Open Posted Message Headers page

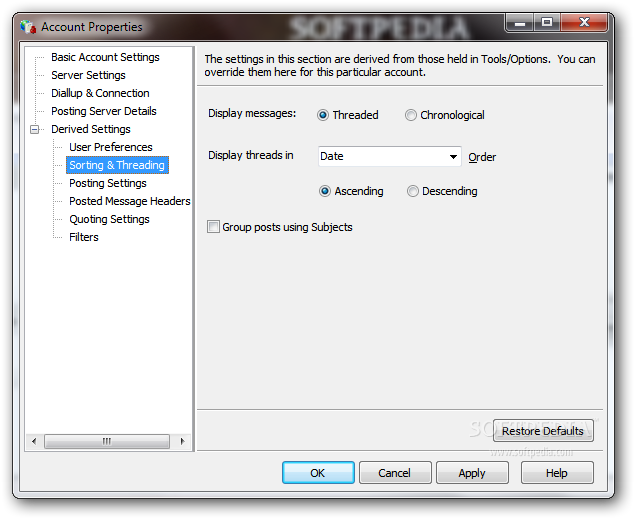click(130, 201)
